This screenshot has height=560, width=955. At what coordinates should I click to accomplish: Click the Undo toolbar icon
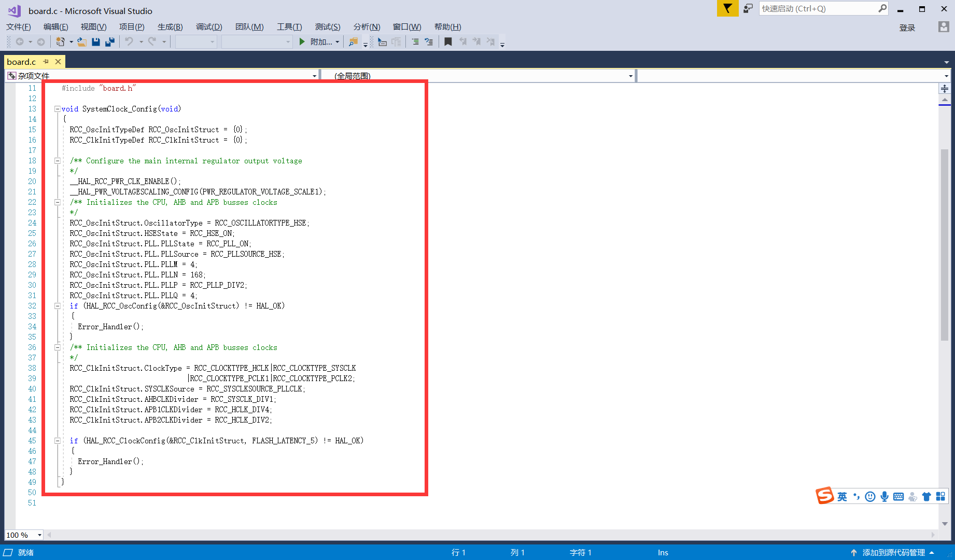[x=129, y=41]
